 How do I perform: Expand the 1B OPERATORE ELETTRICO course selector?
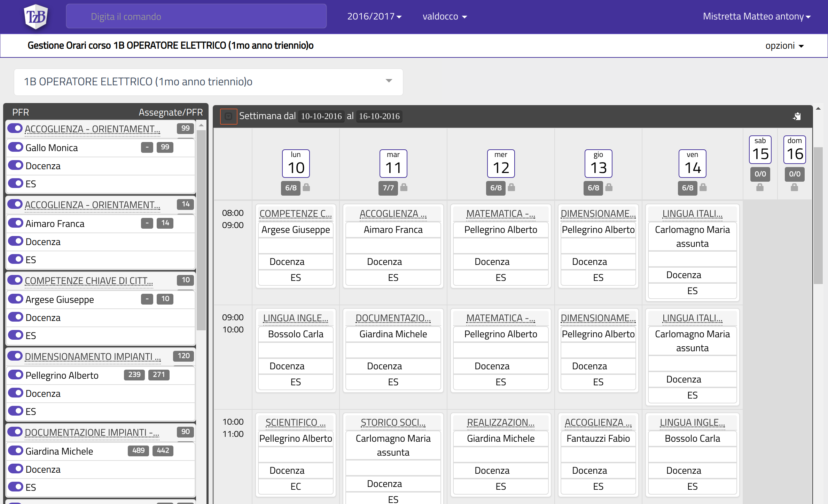(x=208, y=81)
